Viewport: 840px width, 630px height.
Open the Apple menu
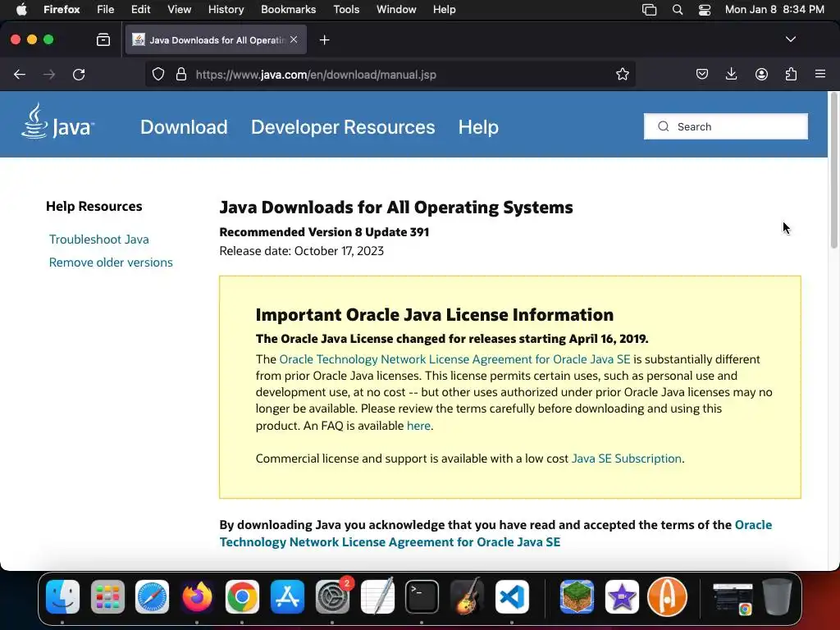coord(21,10)
